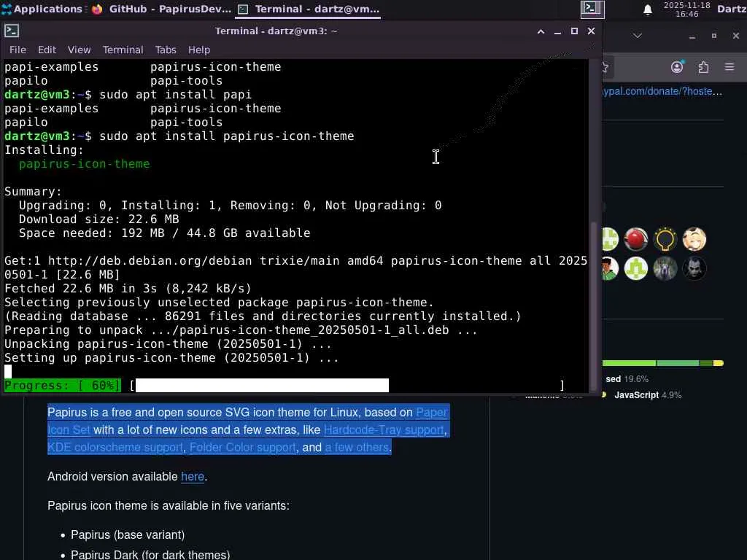Click the date and time clock
Viewport: 747px width, 560px height.
coord(686,9)
